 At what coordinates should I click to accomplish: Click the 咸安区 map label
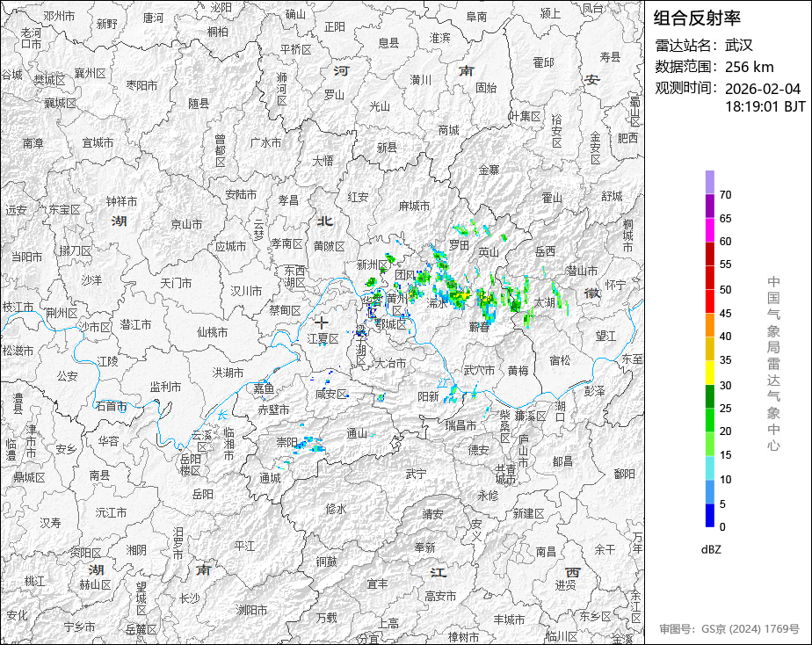click(331, 395)
